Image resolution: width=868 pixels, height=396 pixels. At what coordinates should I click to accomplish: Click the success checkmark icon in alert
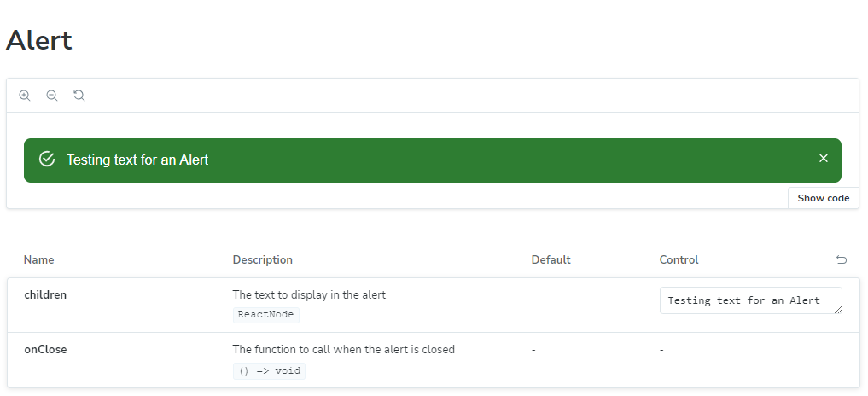47,160
